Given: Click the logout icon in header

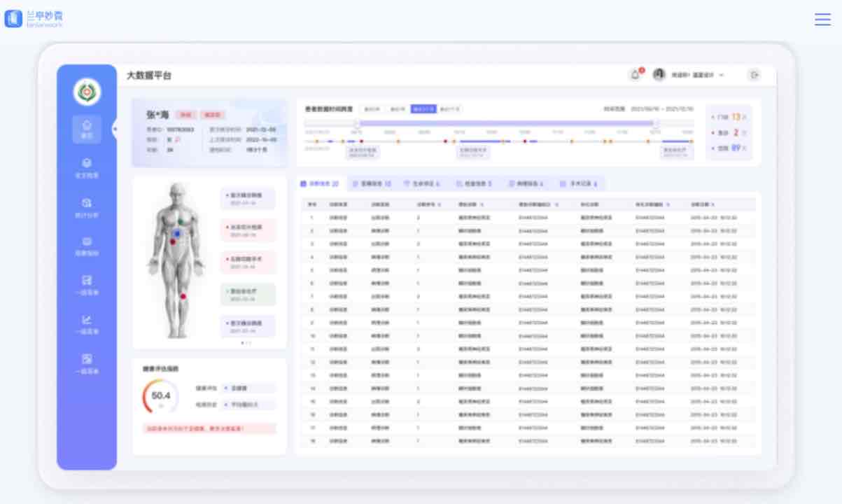Looking at the screenshot, I should click(x=754, y=75).
